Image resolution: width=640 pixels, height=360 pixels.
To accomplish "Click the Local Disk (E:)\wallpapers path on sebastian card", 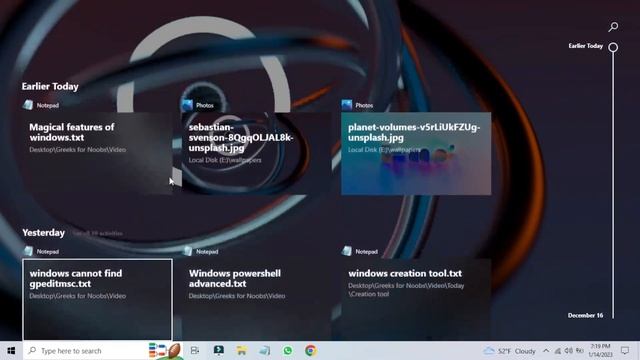I will point(225,160).
